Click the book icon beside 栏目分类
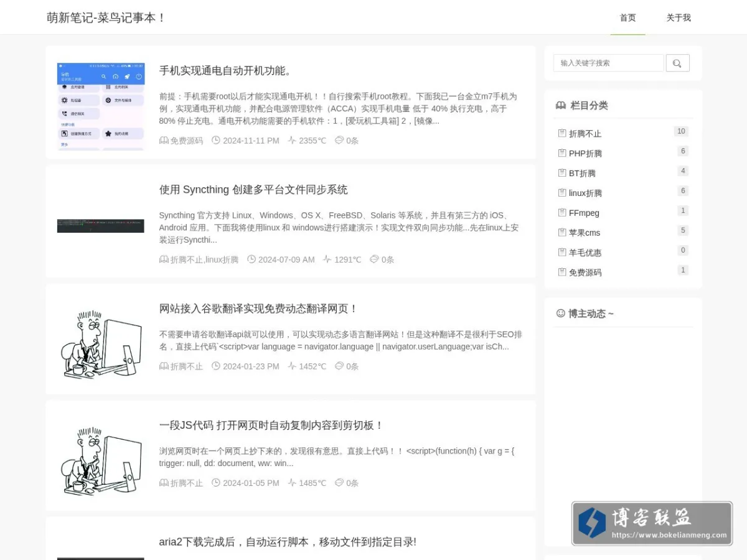 tap(561, 106)
